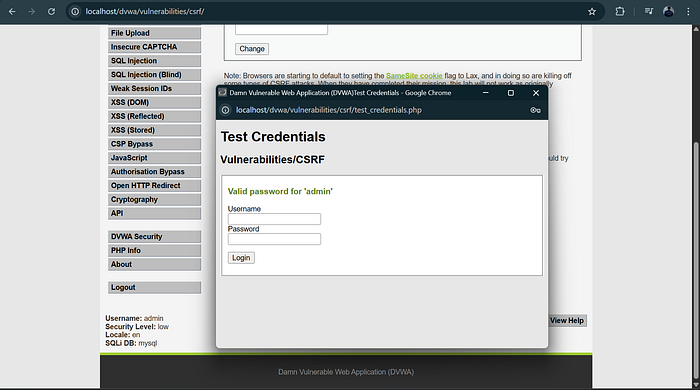Viewport: 700px width, 390px height.
Task: Open XSS (DOM) menu item
Action: (x=154, y=102)
